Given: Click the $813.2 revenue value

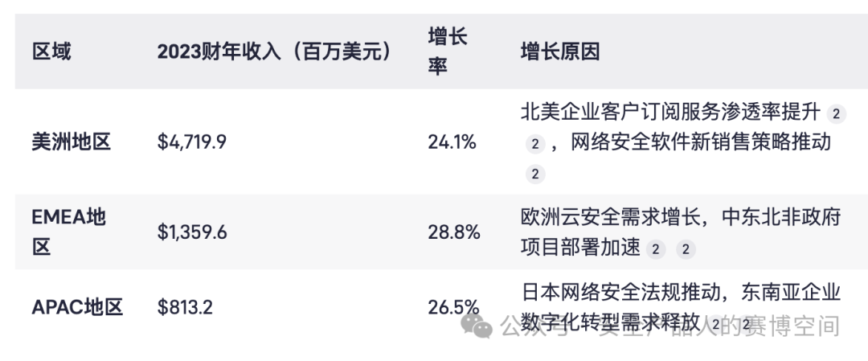Looking at the screenshot, I should point(185,307).
